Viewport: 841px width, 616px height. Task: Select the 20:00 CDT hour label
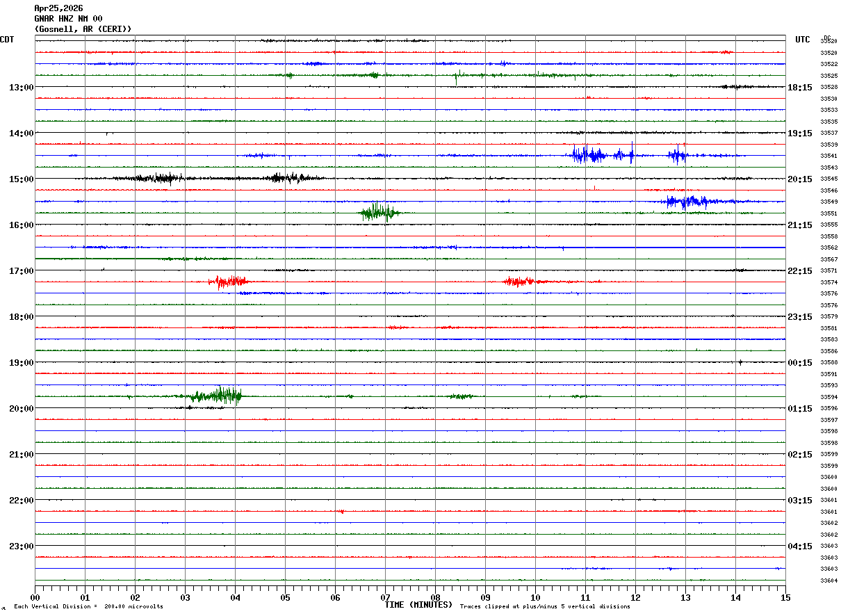click(21, 409)
